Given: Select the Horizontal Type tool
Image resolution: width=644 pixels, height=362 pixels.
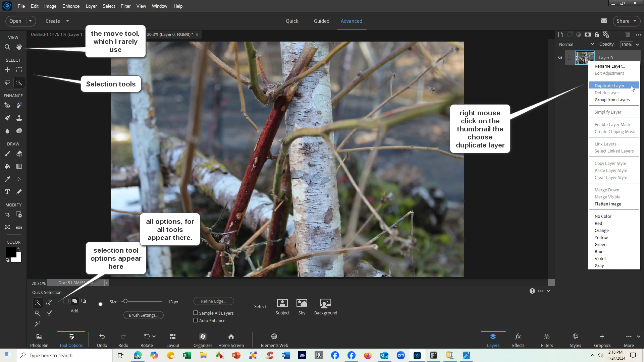Looking at the screenshot, I should (x=7, y=192).
